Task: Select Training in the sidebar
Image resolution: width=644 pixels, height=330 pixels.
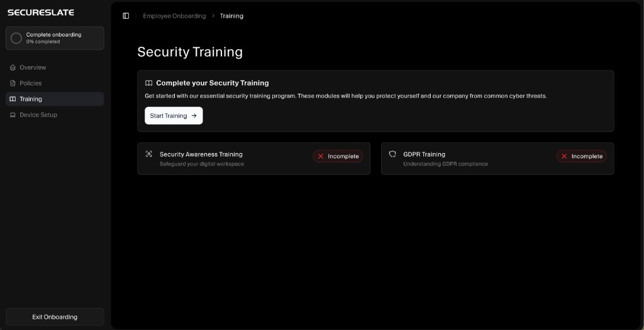Action: click(55, 99)
